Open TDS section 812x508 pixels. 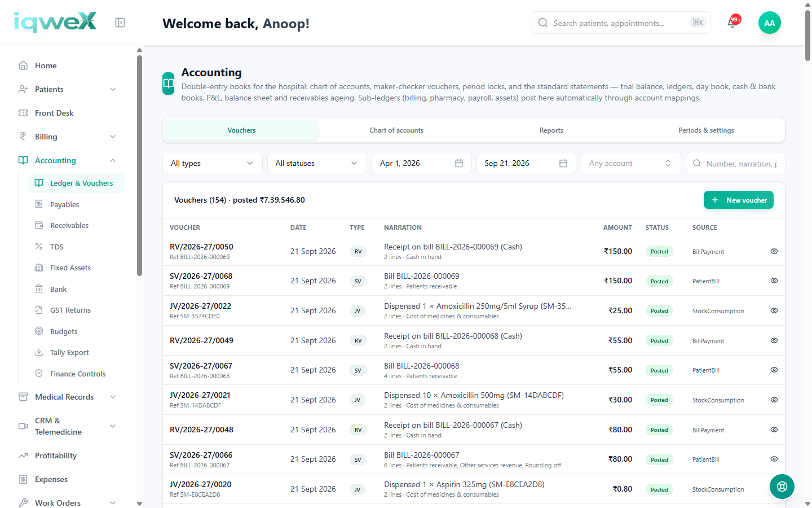coord(77,247)
